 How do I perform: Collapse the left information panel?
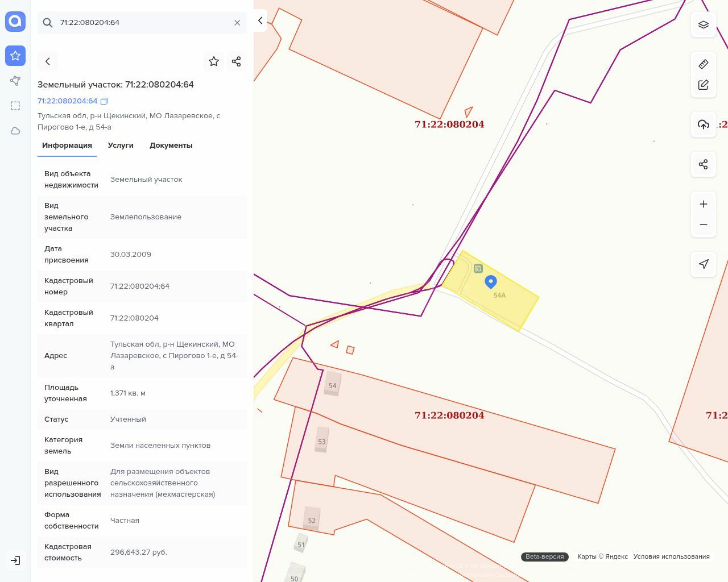[260, 21]
